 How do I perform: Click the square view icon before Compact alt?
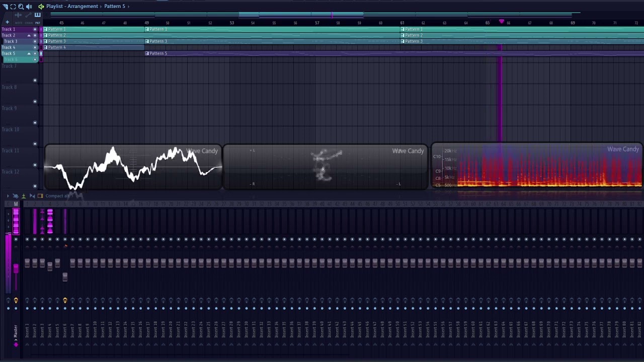tap(40, 196)
